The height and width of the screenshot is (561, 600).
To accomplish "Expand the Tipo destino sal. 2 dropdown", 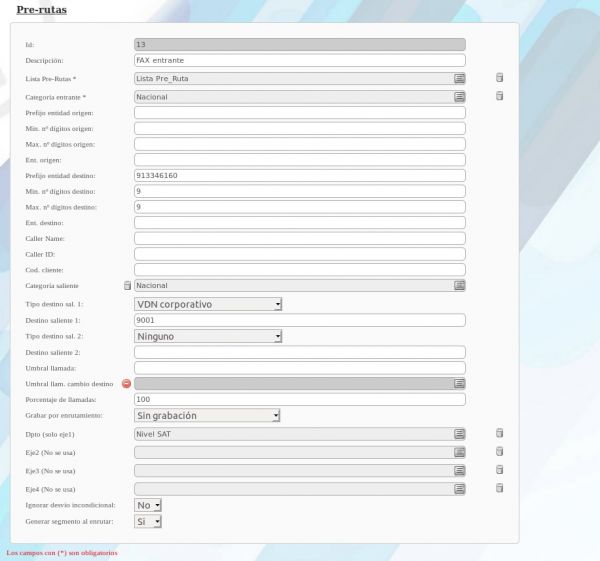I will (x=208, y=336).
